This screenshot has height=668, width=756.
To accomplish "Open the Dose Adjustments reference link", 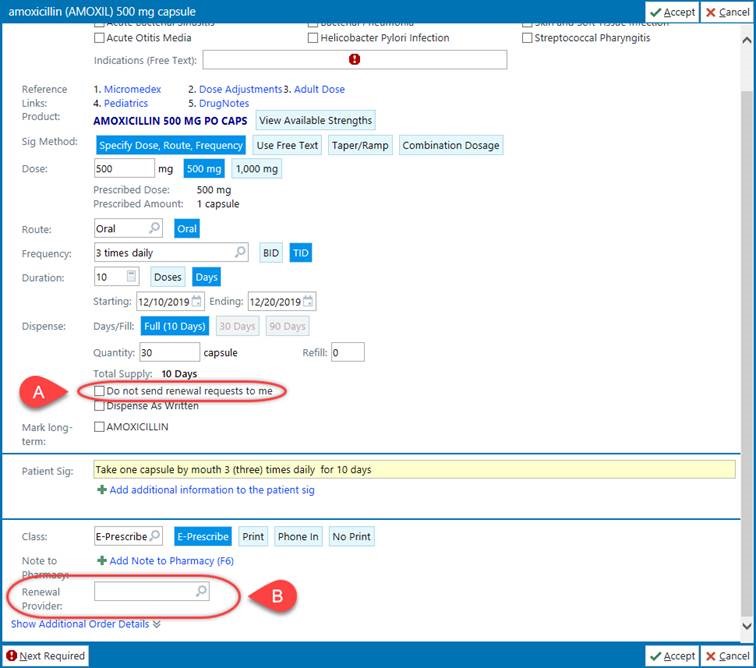I will [x=240, y=89].
